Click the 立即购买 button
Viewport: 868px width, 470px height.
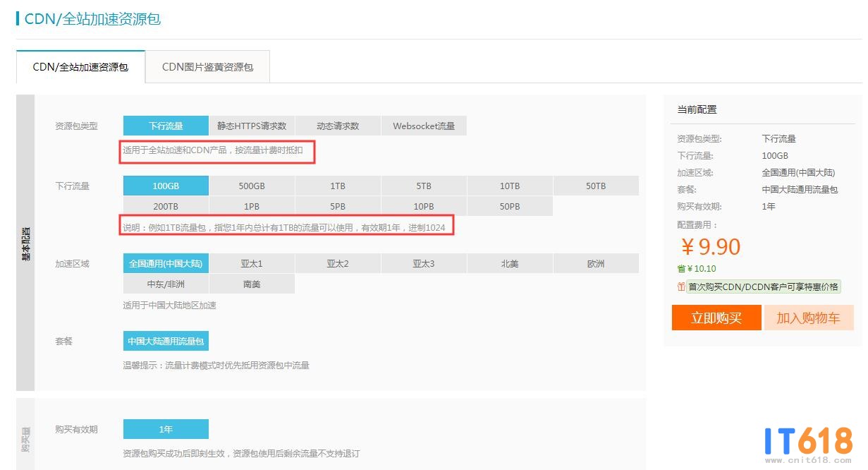coord(716,318)
